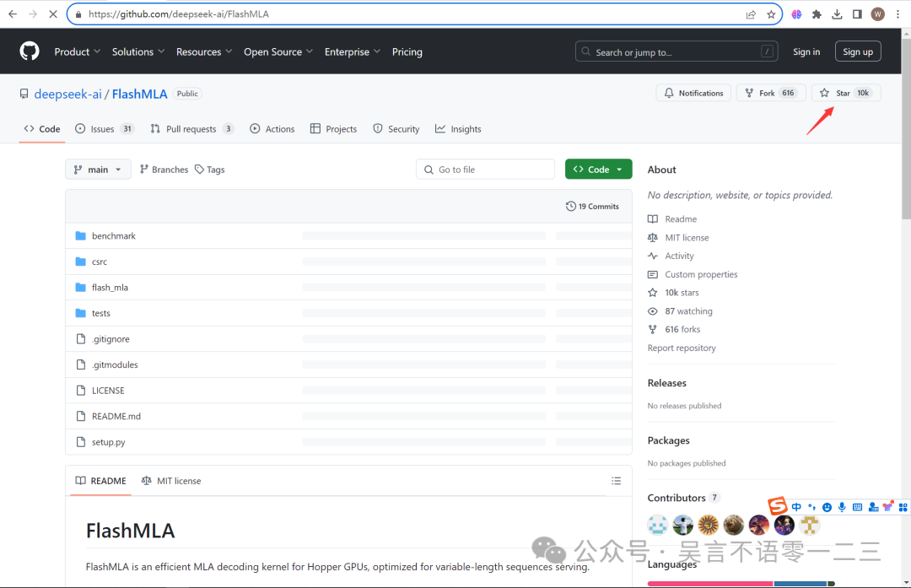Open the MIT license tab
The width and height of the screenshot is (911, 588).
coord(171,481)
